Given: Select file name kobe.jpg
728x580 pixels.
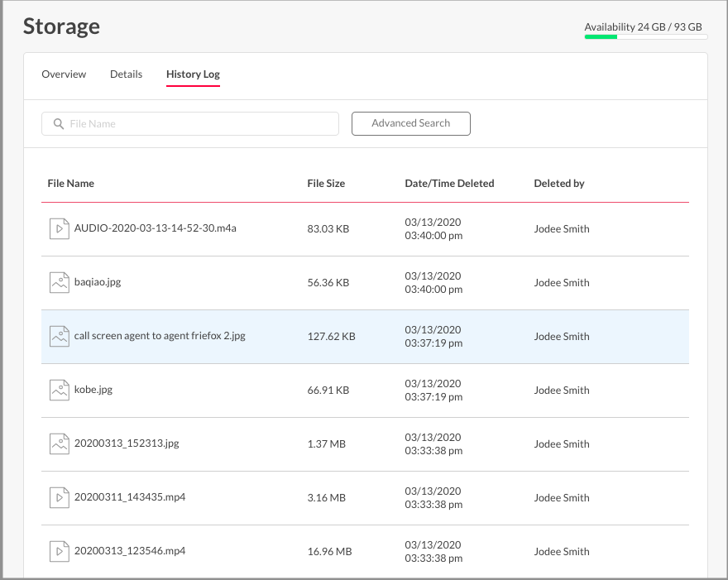Looking at the screenshot, I should [x=93, y=390].
